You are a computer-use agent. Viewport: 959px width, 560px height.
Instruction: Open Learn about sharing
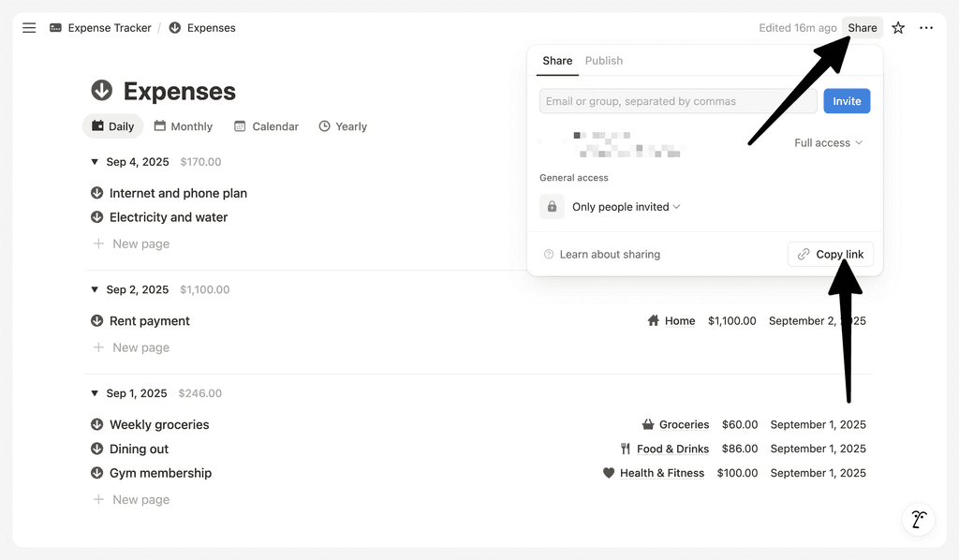click(609, 254)
